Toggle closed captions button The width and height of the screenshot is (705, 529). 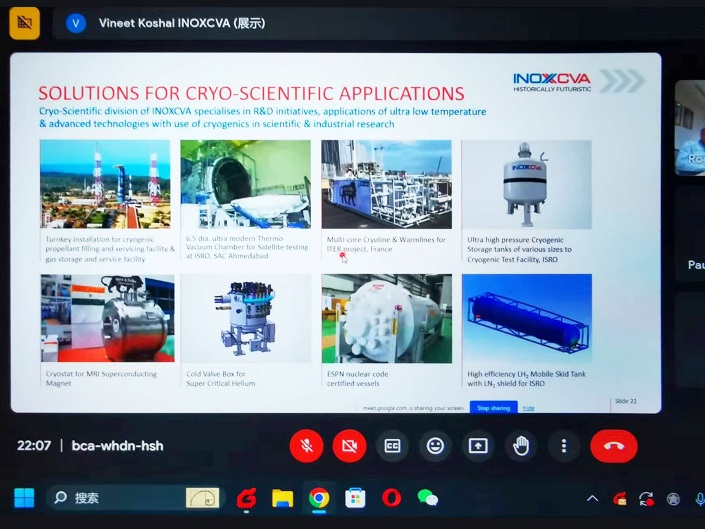point(393,446)
